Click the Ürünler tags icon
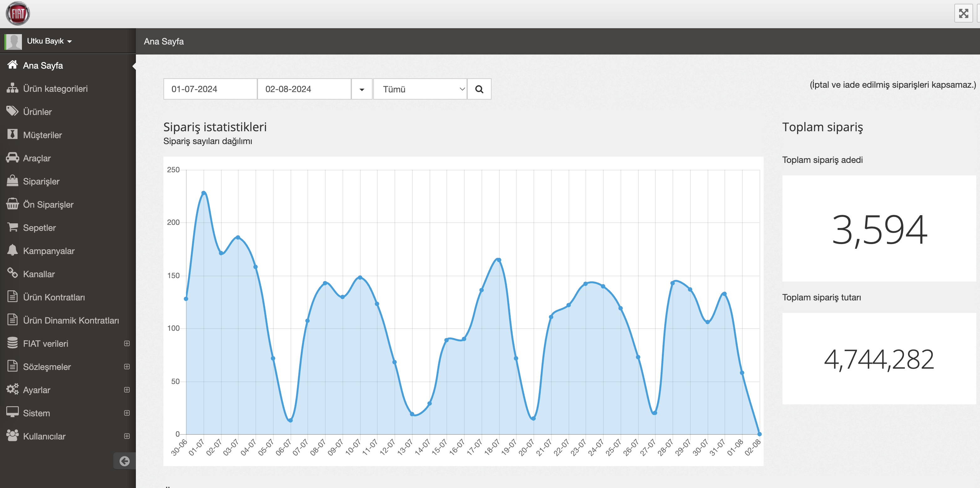Screen dimensions: 980x488 pos(12,111)
